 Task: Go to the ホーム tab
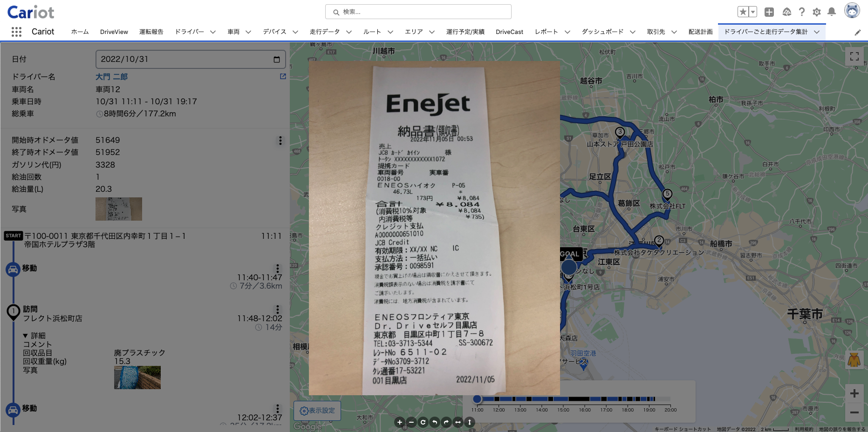pos(80,32)
